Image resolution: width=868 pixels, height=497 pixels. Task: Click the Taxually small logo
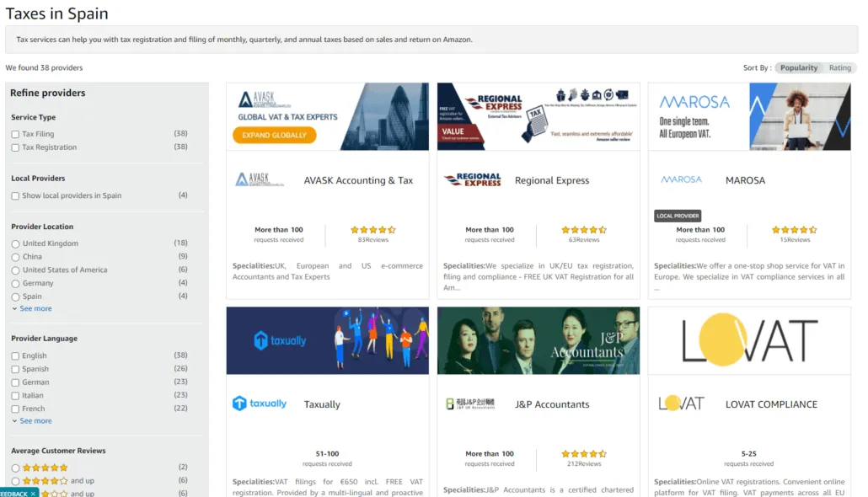coord(259,403)
